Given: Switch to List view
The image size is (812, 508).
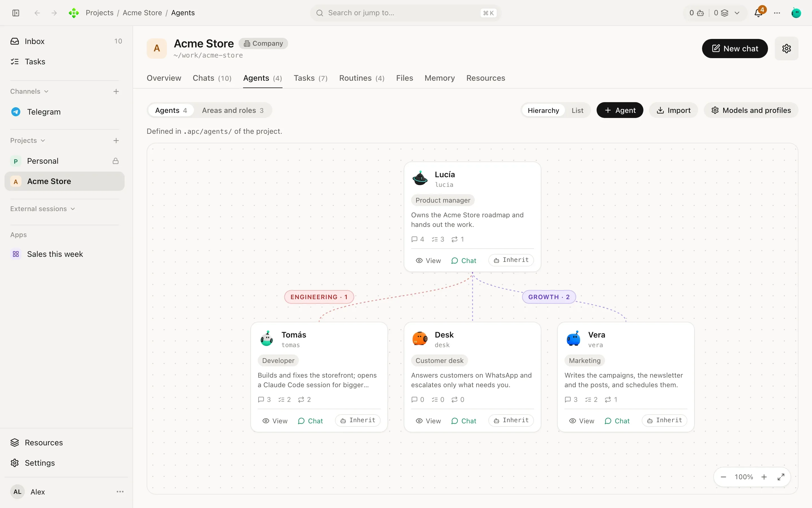Looking at the screenshot, I should (577, 110).
